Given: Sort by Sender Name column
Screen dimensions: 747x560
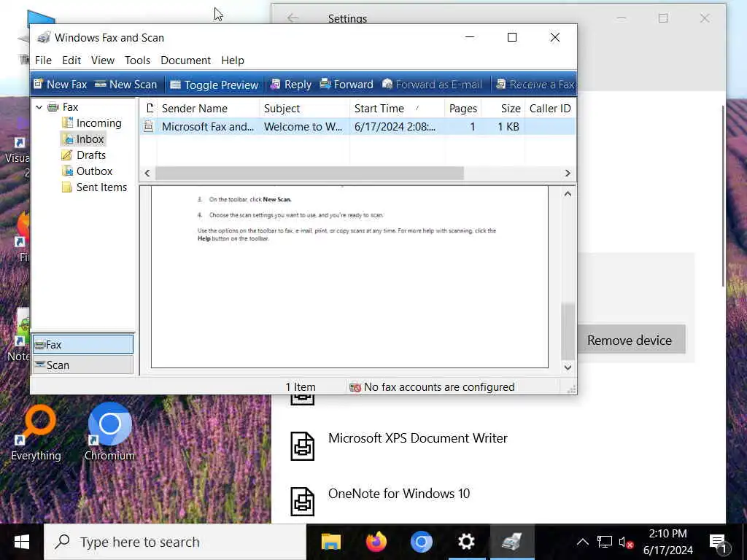Looking at the screenshot, I should 208,109.
